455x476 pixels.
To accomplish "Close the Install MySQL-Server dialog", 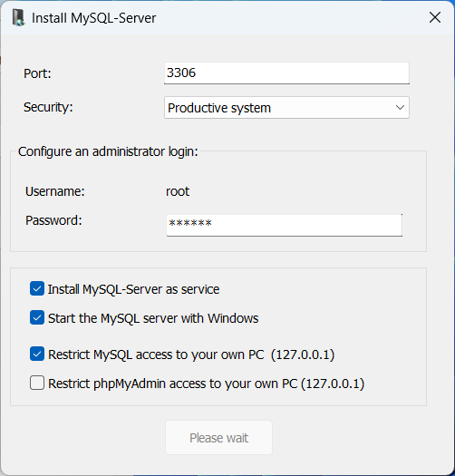I will (435, 17).
